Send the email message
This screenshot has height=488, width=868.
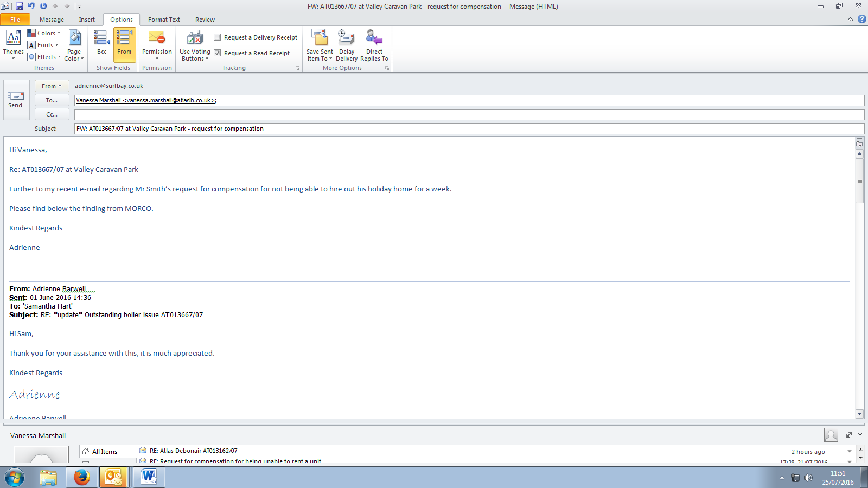[15, 100]
